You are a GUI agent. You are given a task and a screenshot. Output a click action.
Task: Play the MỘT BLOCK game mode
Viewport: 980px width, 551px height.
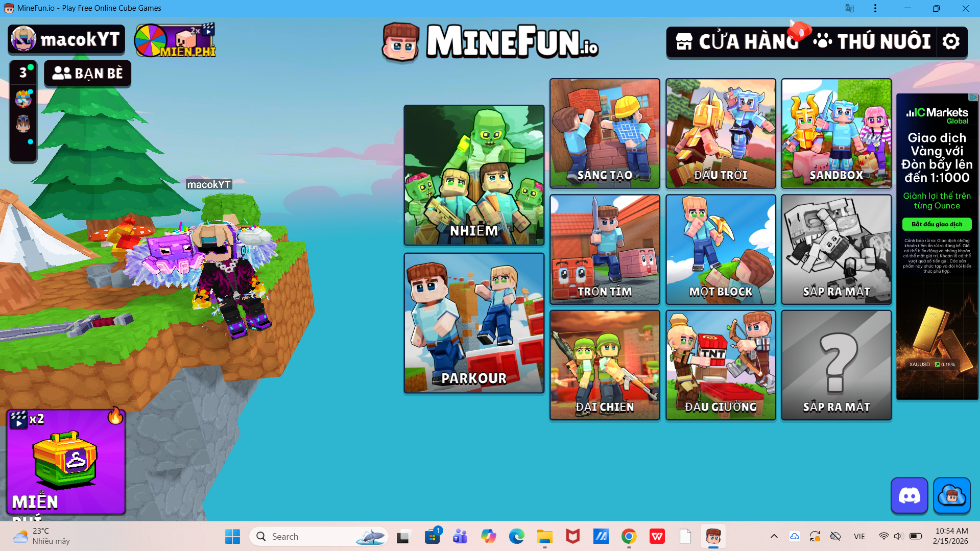pos(720,249)
